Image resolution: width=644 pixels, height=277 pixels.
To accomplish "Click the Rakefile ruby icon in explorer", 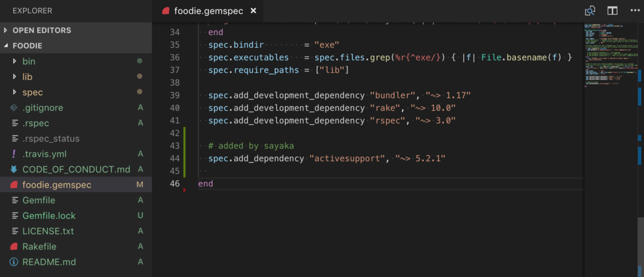I will (14, 246).
